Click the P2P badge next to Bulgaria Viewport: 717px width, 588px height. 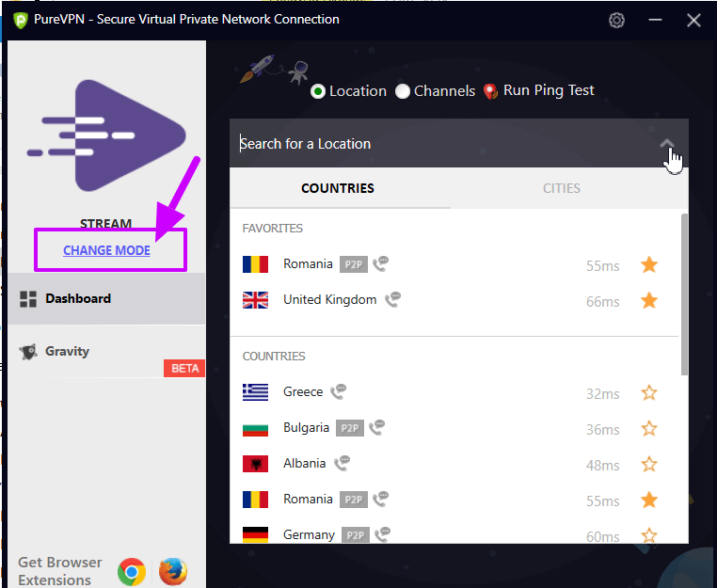pyautogui.click(x=350, y=428)
